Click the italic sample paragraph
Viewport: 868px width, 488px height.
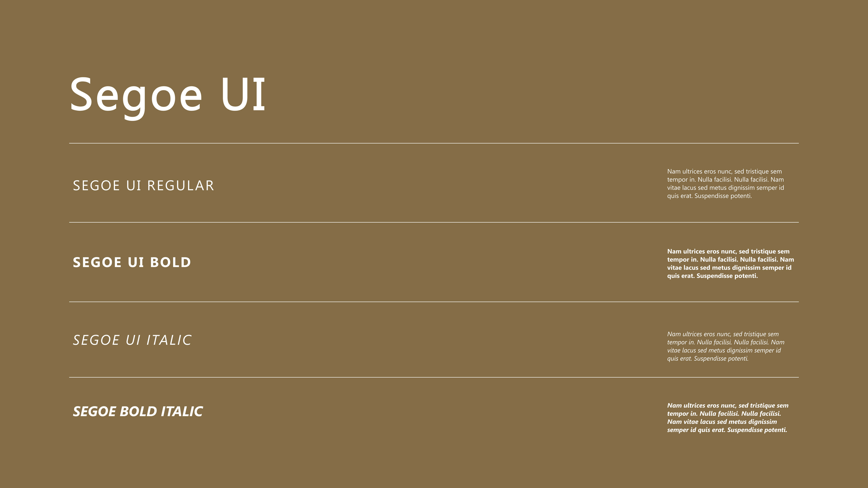pyautogui.click(x=726, y=346)
